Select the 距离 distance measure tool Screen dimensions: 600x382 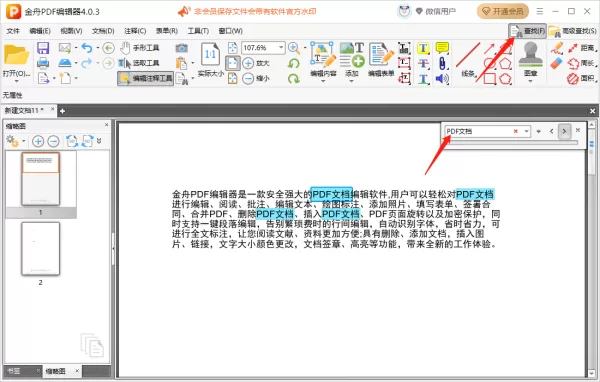[581, 48]
